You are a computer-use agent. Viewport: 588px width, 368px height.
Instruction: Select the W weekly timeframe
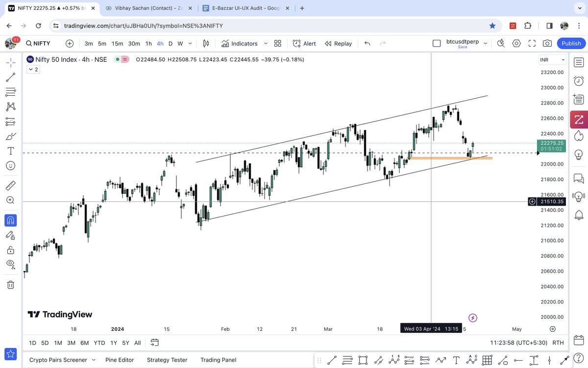click(180, 43)
